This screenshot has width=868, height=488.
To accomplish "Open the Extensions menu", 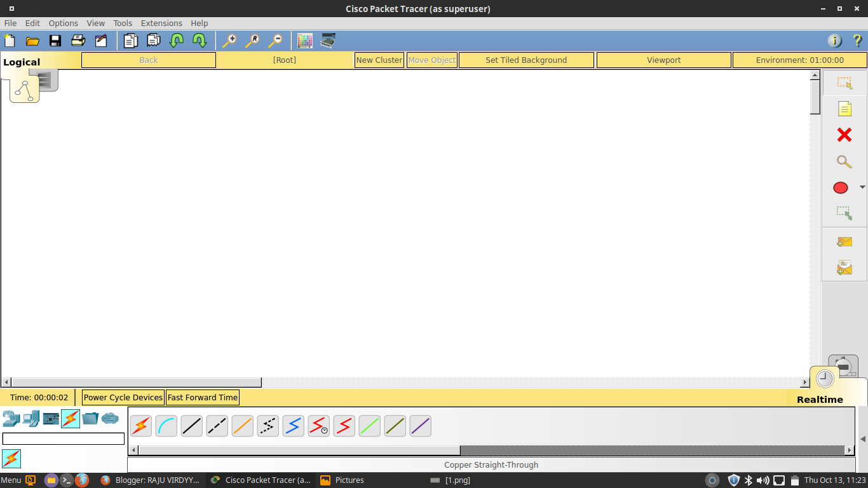I will (x=161, y=23).
